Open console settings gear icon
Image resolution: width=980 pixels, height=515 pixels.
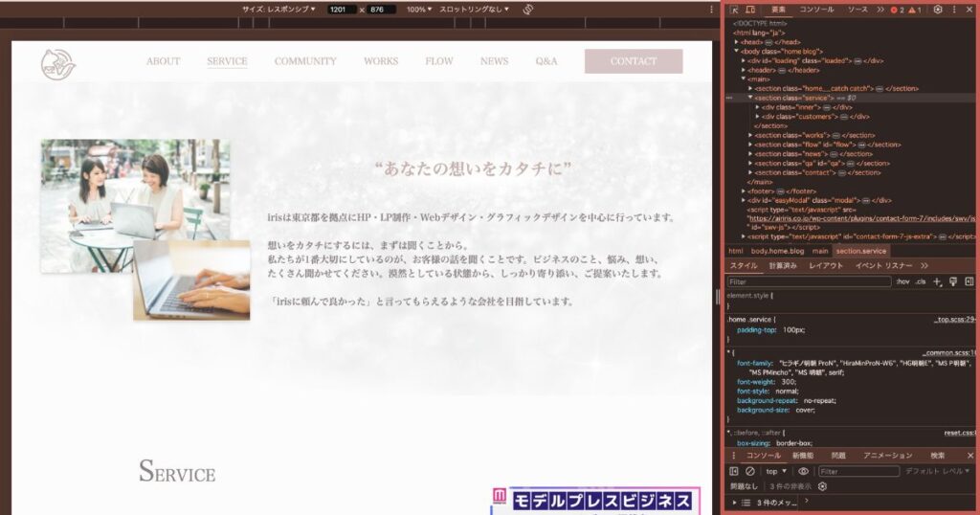tap(822, 486)
